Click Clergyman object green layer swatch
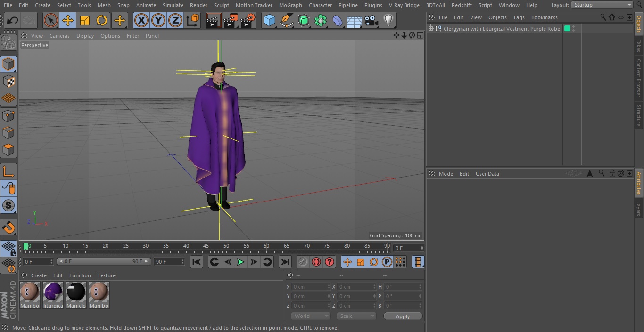Screen dimensions: 644x332 point(567,29)
